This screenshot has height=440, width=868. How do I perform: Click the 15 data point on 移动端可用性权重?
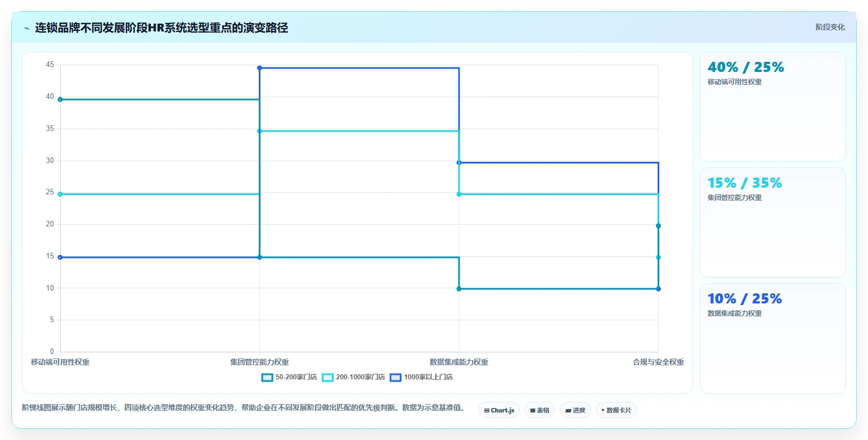pos(60,257)
